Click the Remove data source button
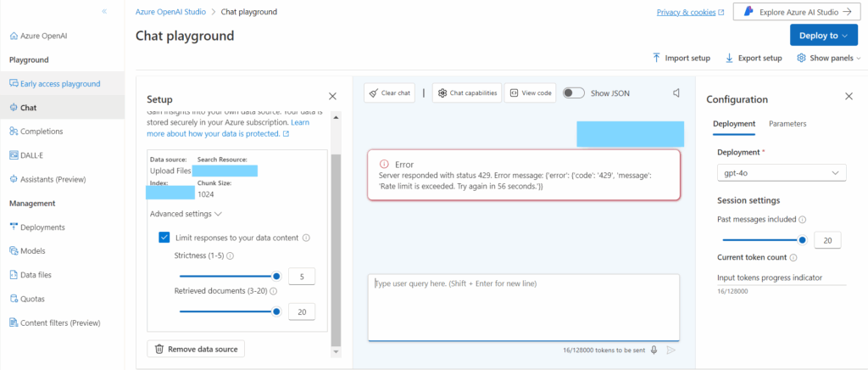This screenshot has width=868, height=370. 196,349
